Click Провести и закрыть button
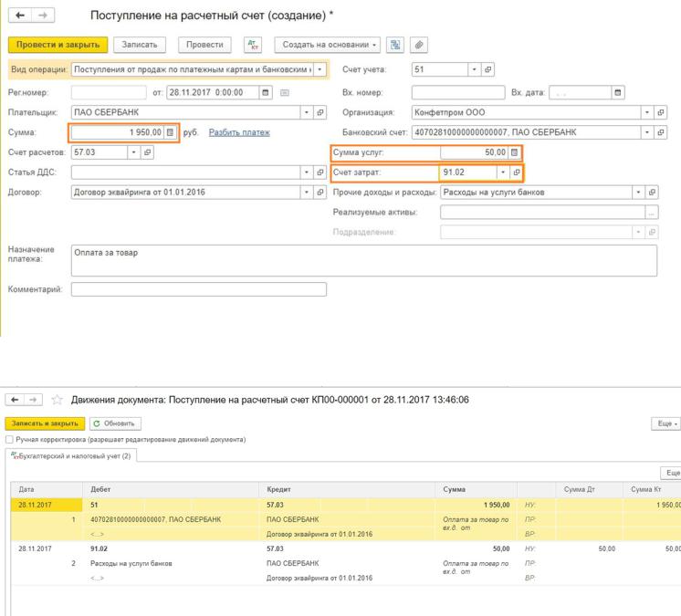Screen dimensions: 681x616 click(58, 45)
